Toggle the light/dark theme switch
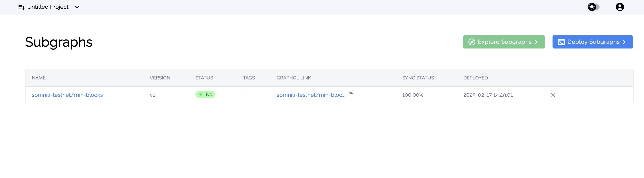Viewport: 644px width, 178px height. [x=593, y=7]
